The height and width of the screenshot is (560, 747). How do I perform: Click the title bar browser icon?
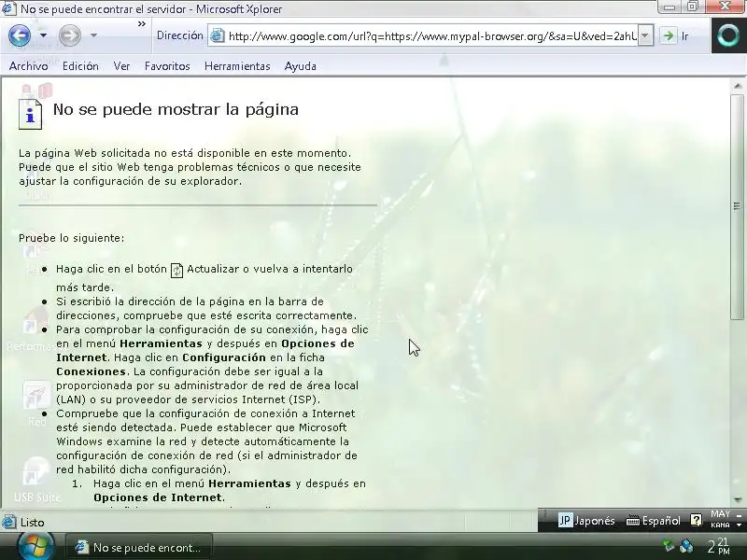coord(9,8)
